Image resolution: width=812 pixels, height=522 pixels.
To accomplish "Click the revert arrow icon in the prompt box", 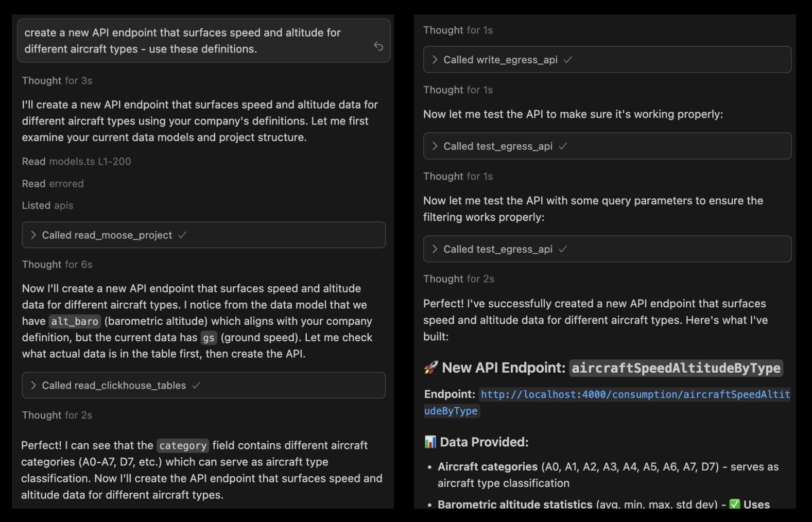I will [x=378, y=46].
